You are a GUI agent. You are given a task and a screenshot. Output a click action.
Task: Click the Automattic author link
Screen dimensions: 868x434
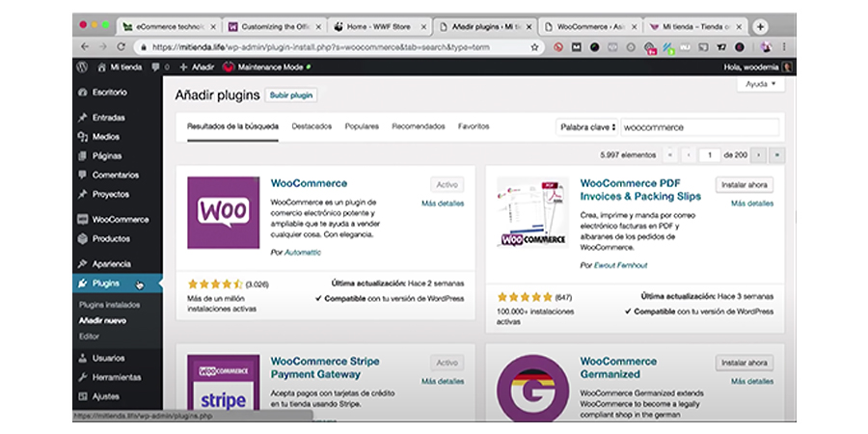click(303, 253)
